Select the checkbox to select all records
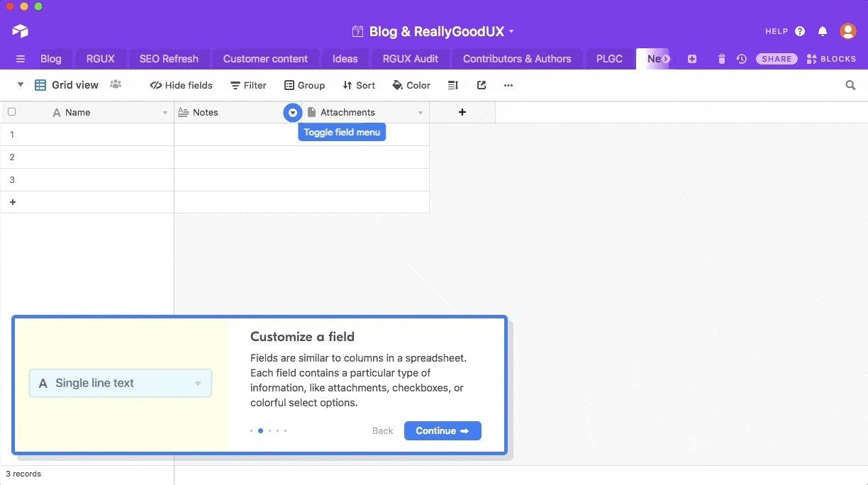 click(11, 111)
